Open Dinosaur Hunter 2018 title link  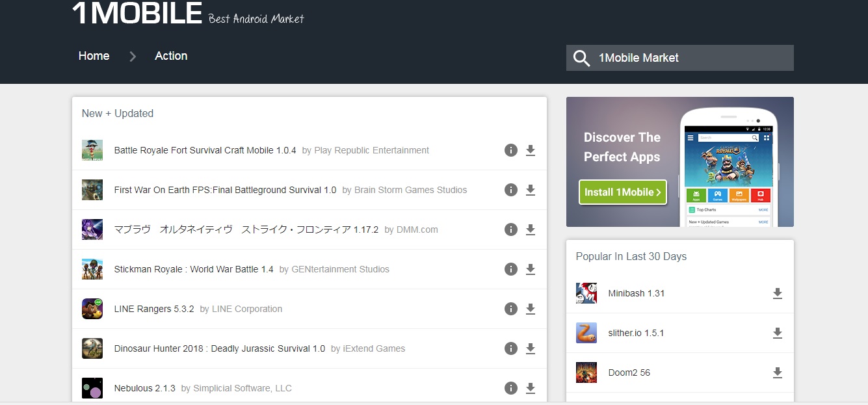click(x=220, y=348)
